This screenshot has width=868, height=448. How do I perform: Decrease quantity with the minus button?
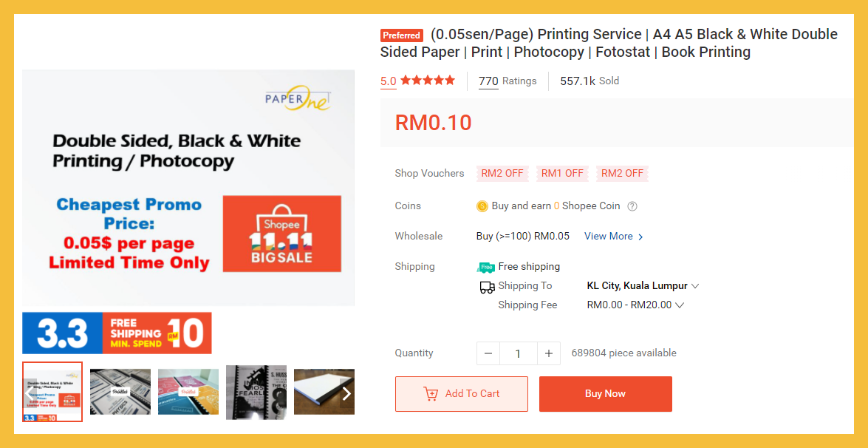pos(488,353)
